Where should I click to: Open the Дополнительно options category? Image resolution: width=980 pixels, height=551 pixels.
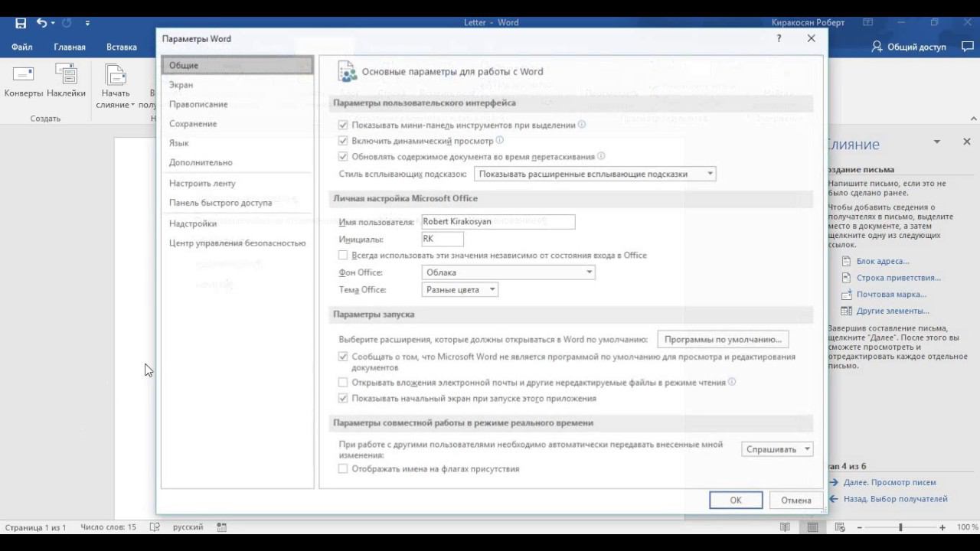pyautogui.click(x=237, y=162)
